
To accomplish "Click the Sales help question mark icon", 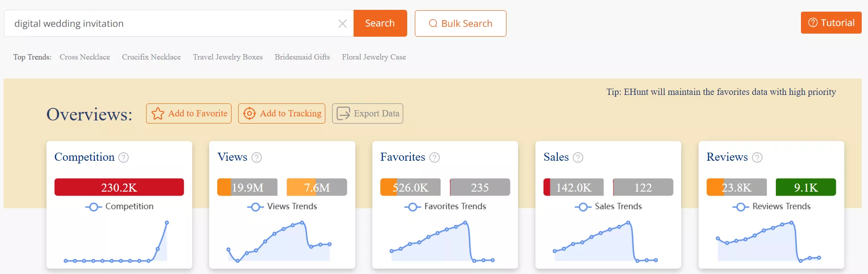I will 578,158.
